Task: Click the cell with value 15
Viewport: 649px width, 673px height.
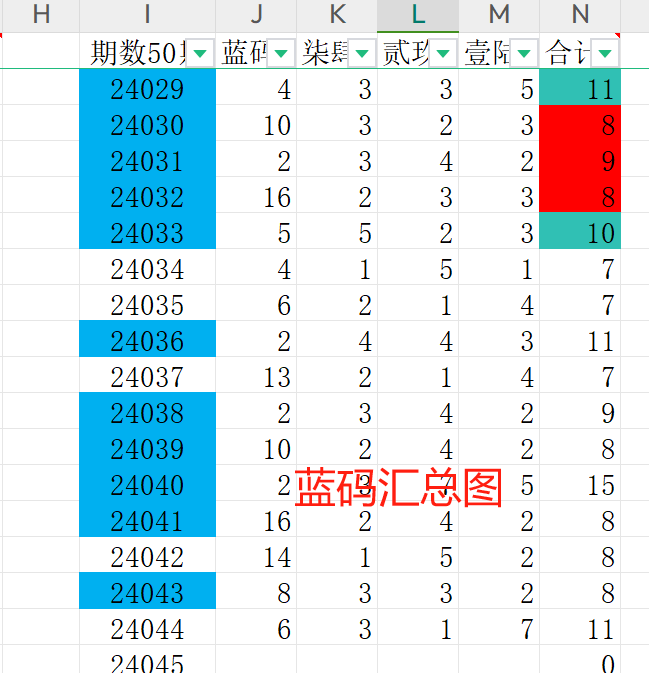Action: [x=580, y=483]
